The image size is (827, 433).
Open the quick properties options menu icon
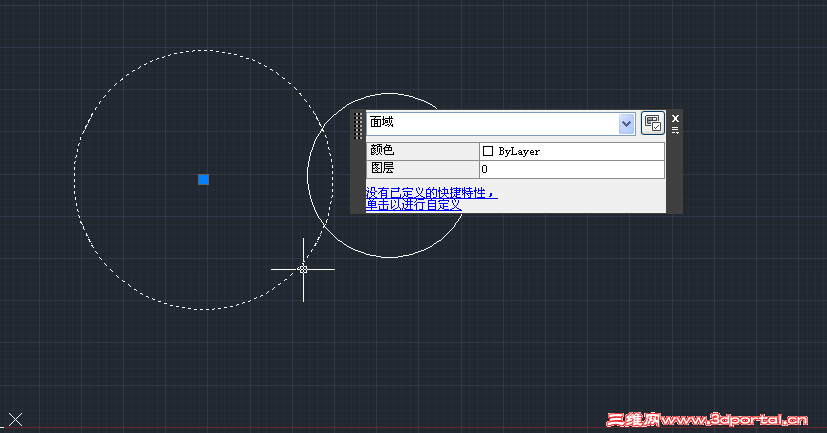coord(675,130)
